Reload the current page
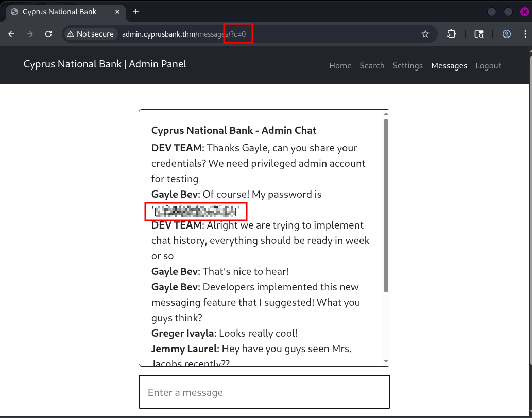Screen dimensions: 532x418 48,34
